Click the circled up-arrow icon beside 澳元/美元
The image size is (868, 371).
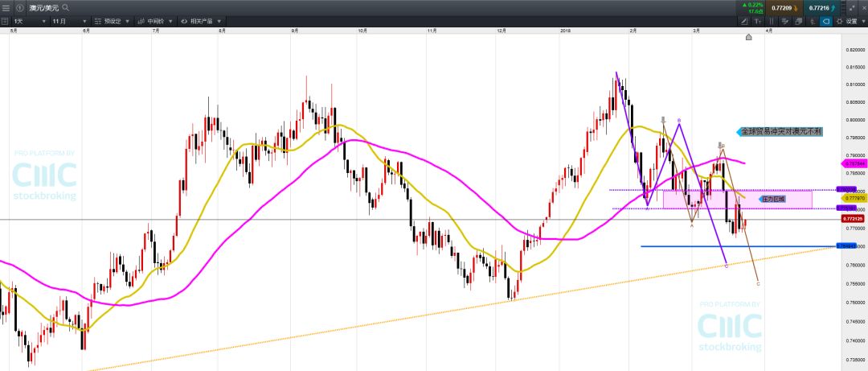coord(20,8)
